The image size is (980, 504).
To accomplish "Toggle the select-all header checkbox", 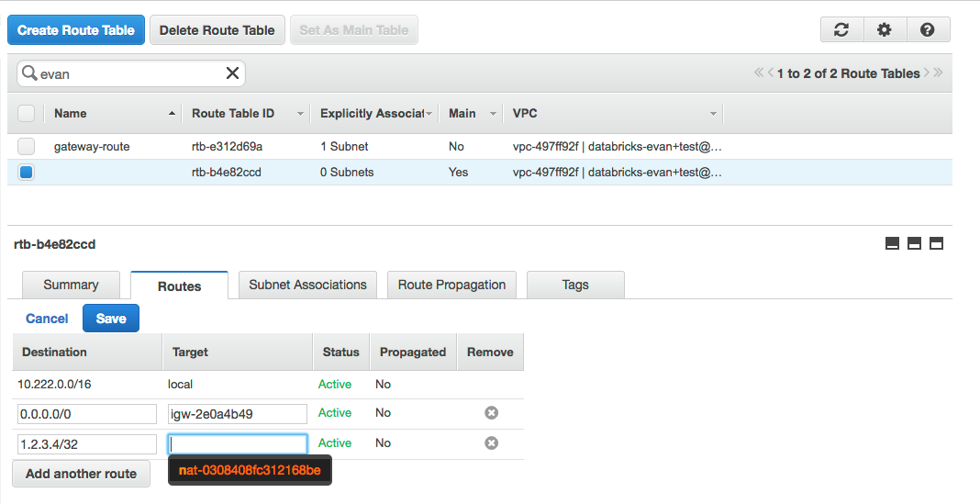I will [x=27, y=113].
